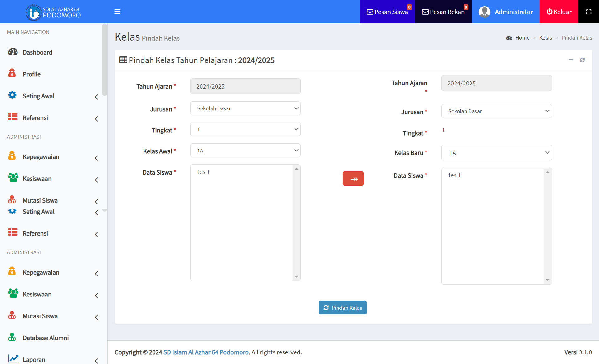Click the Dashboard gauge icon
The image size is (599, 364).
(13, 52)
